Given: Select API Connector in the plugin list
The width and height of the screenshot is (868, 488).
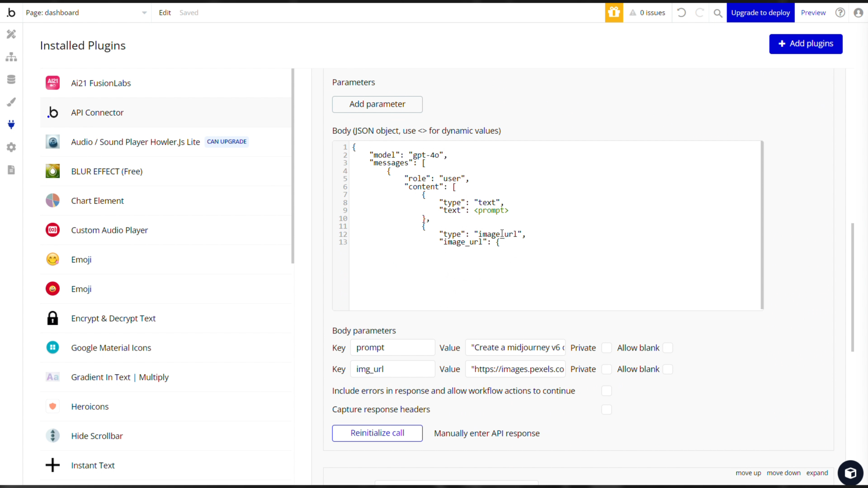Looking at the screenshot, I should (x=97, y=113).
